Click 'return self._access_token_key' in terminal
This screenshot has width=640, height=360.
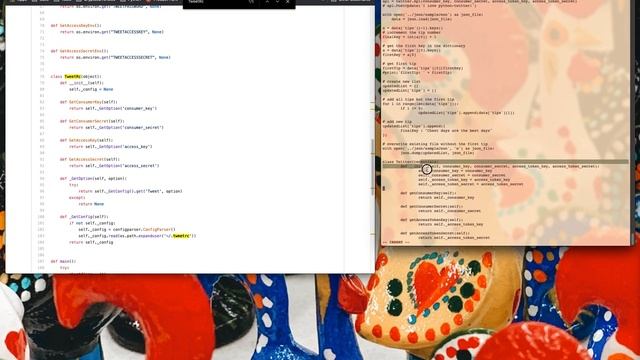pyautogui.click(x=451, y=224)
